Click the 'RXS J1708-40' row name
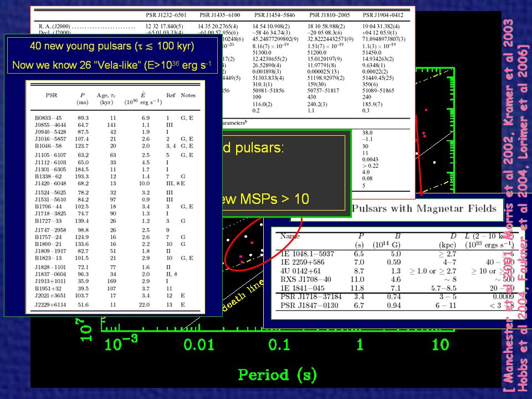Viewport: 532px width, 399px height. [x=306, y=279]
